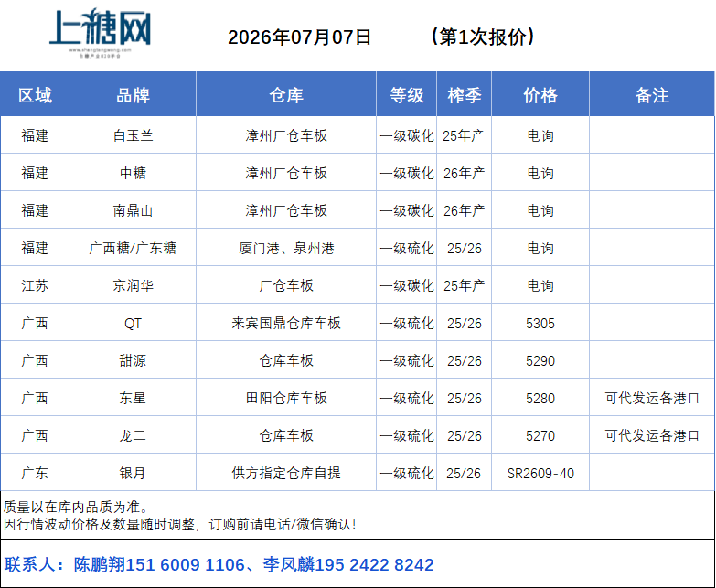Click 福建 region cell in 南鼎山 row
Viewport: 716px width, 588px height.
[x=35, y=210]
